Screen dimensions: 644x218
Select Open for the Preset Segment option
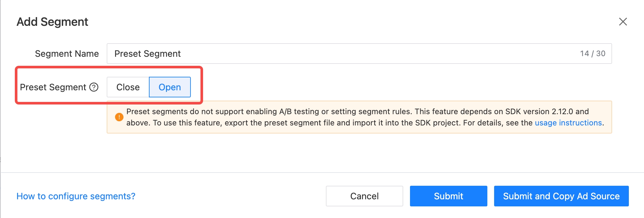(170, 87)
